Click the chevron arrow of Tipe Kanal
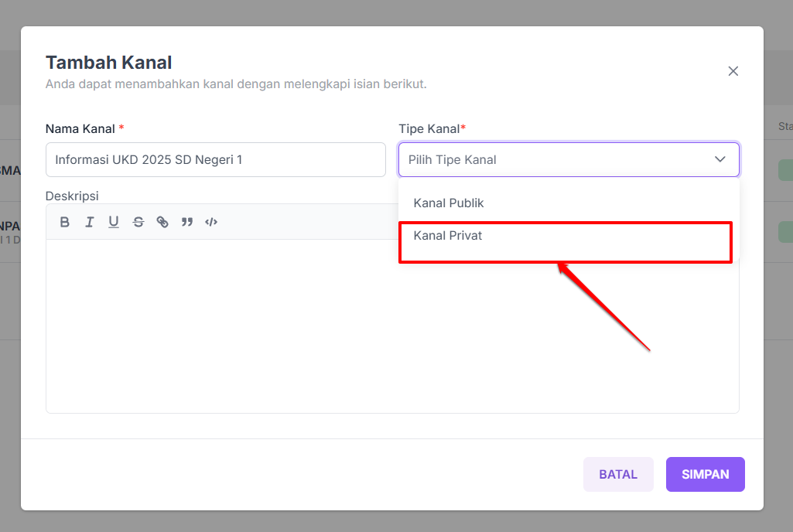Viewport: 793px width, 532px height. point(720,159)
